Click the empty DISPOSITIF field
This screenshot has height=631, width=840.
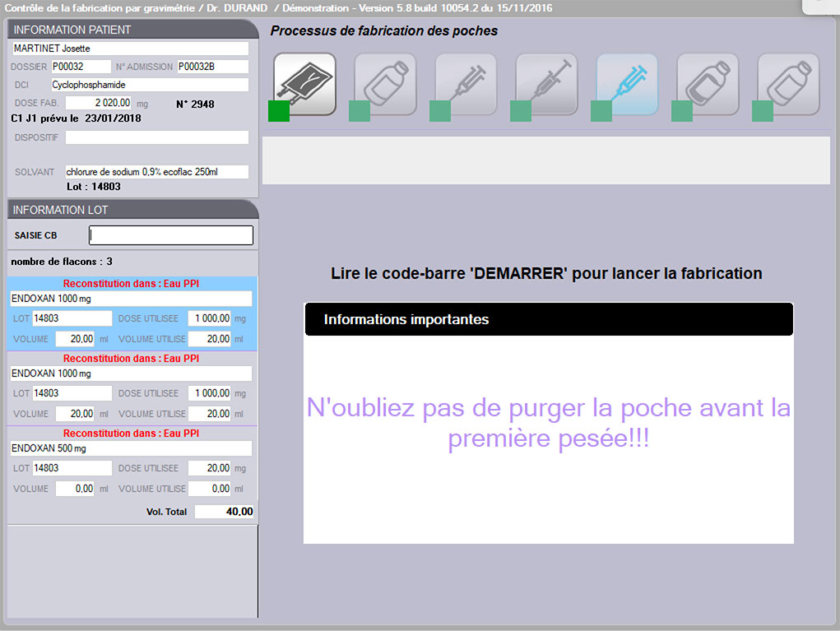point(157,137)
